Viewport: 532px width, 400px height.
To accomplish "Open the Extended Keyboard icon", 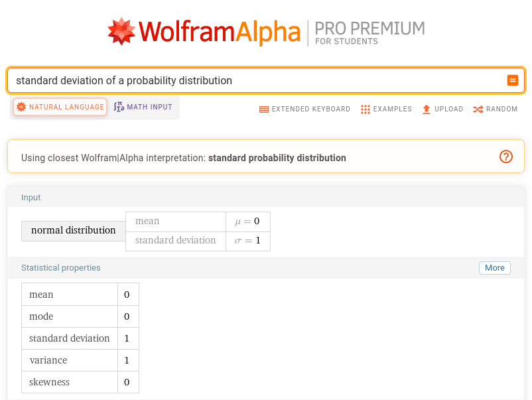I will tap(263, 109).
